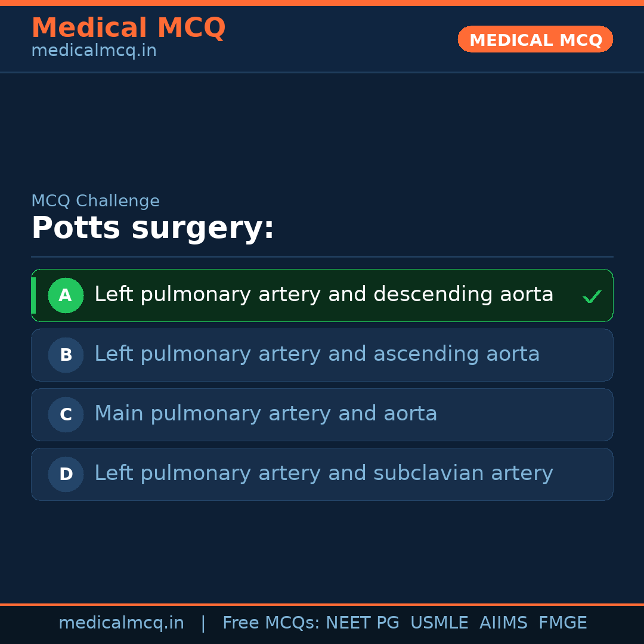Click the green checkmark on answer A

tap(592, 296)
